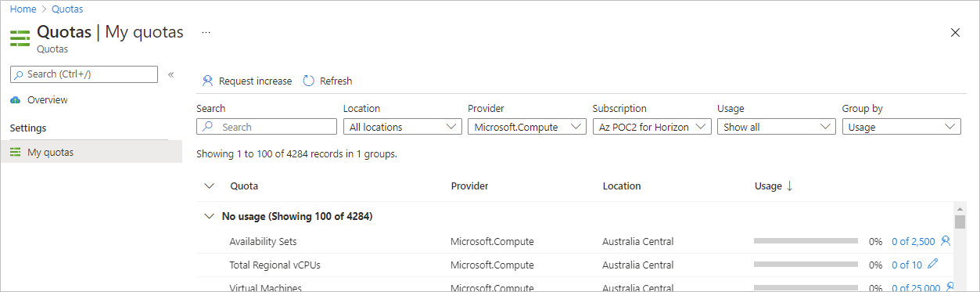Image resolution: width=980 pixels, height=292 pixels.
Task: Click the Overview cloud icon
Action: pos(16,100)
